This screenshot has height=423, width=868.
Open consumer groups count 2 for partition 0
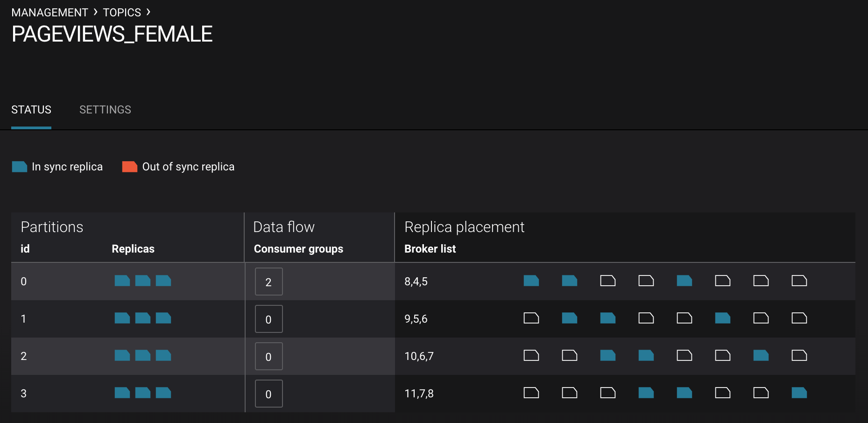[268, 282]
